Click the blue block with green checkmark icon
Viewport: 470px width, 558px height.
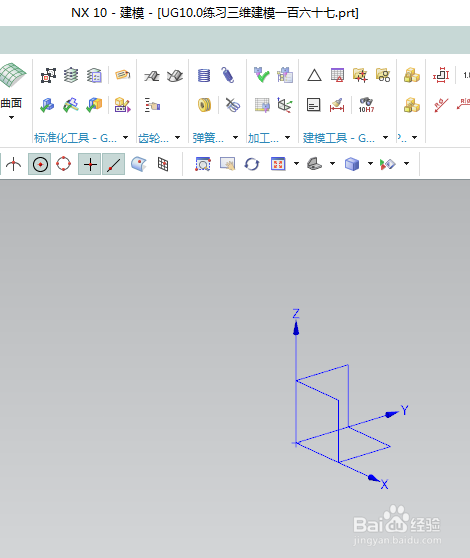[47, 105]
